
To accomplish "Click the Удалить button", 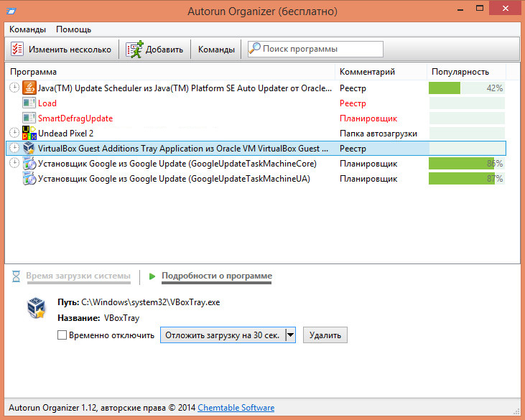I will point(325,335).
